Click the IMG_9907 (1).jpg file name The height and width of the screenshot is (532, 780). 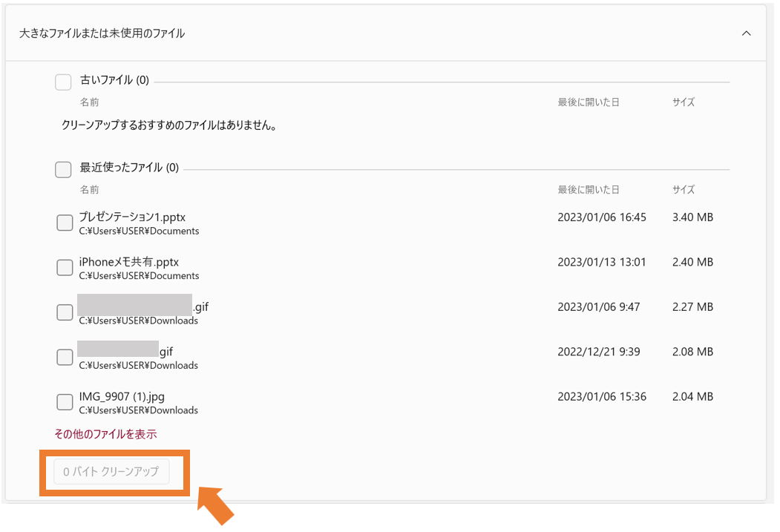point(122,396)
